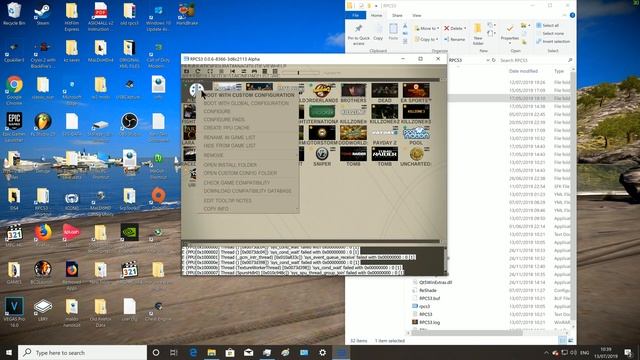
Task: Click the Search RPCS3 field in Explorer
Action: (536, 60)
